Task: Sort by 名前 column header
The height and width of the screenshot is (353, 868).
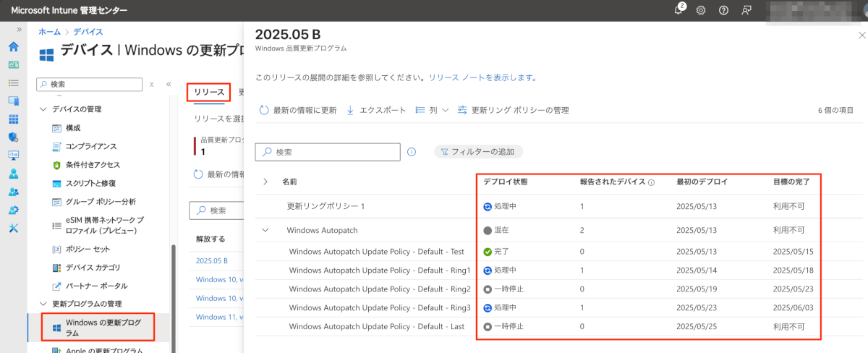Action: (289, 182)
